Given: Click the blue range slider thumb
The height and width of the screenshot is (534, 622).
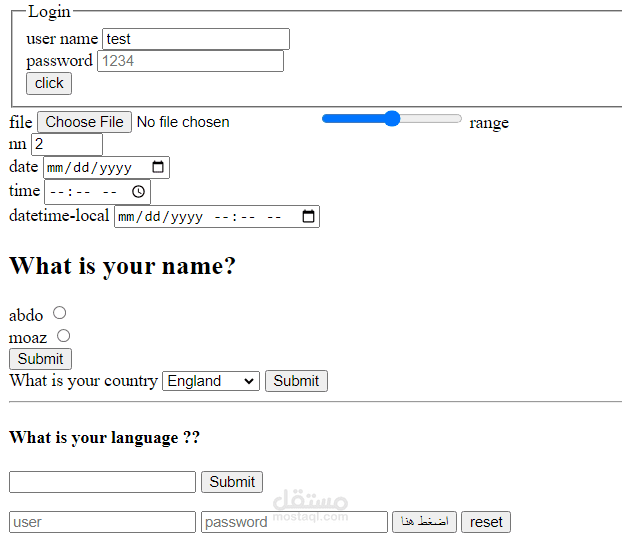Looking at the screenshot, I should 392,119.
